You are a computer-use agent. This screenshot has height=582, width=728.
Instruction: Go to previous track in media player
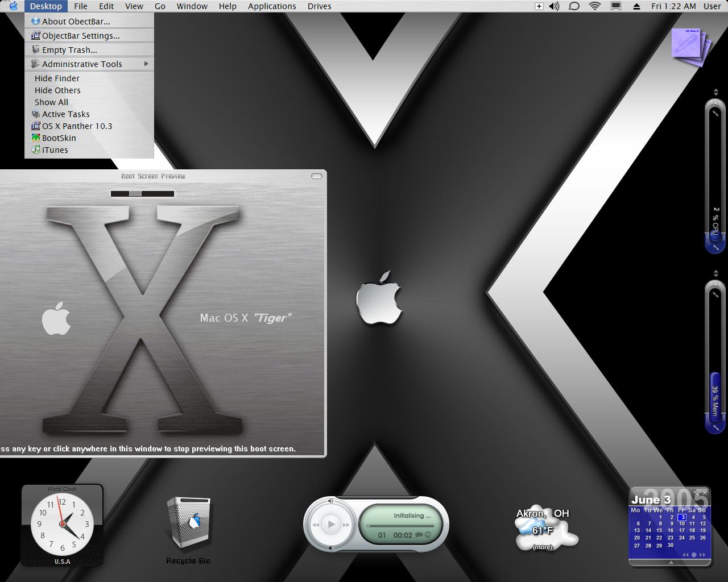pos(316,525)
